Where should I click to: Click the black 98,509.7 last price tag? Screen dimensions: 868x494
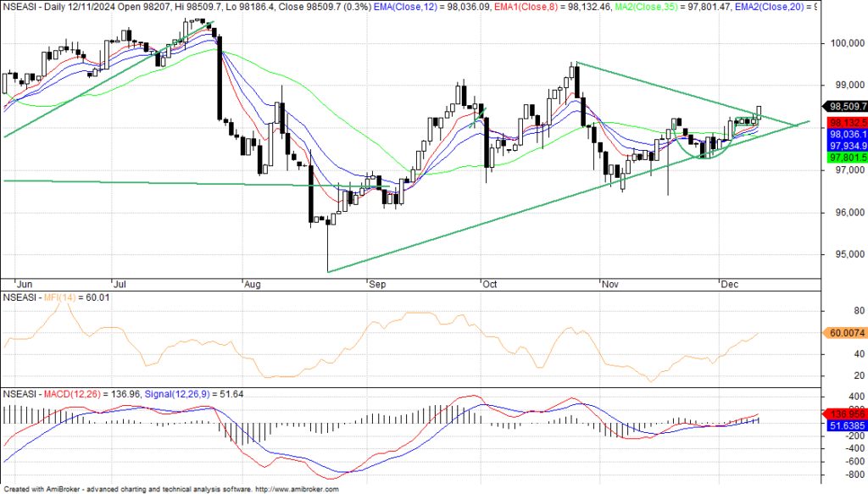844,107
